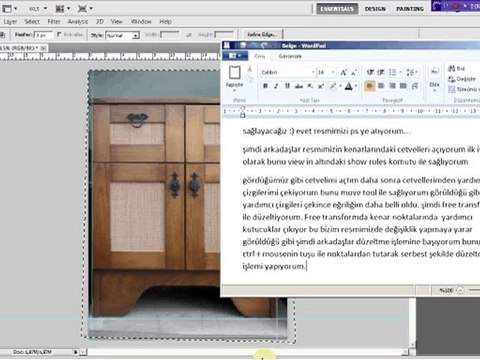
Task: Open the Help menu in Photoshop
Action: pos(165,22)
